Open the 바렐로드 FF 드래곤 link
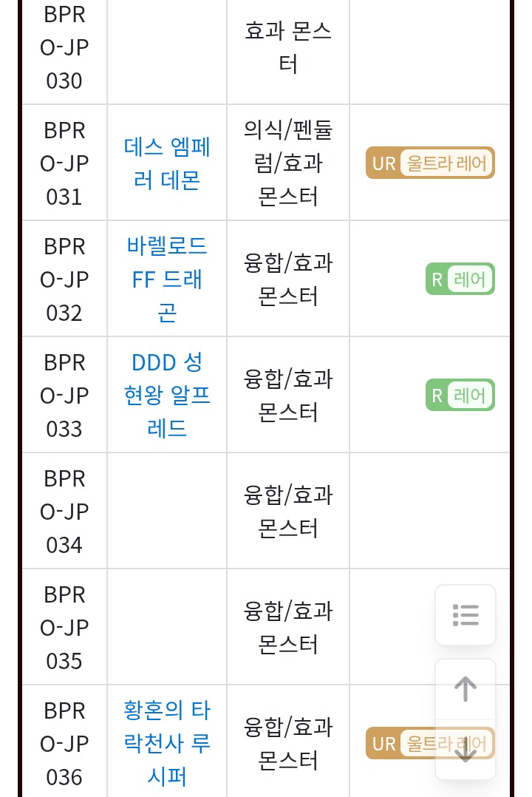The image size is (532, 797). 167,279
